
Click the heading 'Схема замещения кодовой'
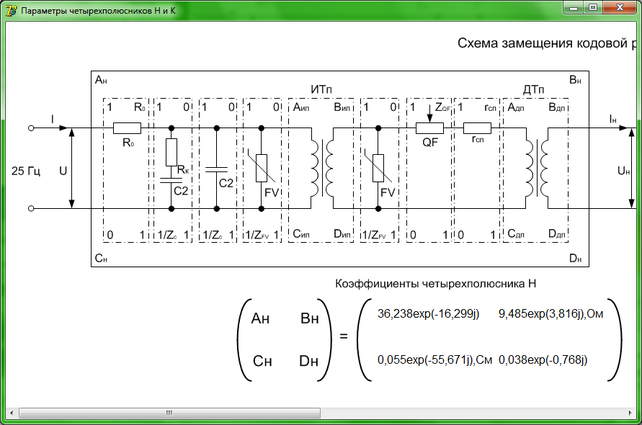542,43
